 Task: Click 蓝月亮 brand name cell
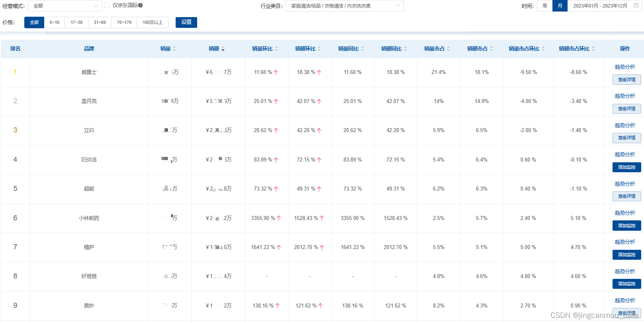pyautogui.click(x=89, y=101)
